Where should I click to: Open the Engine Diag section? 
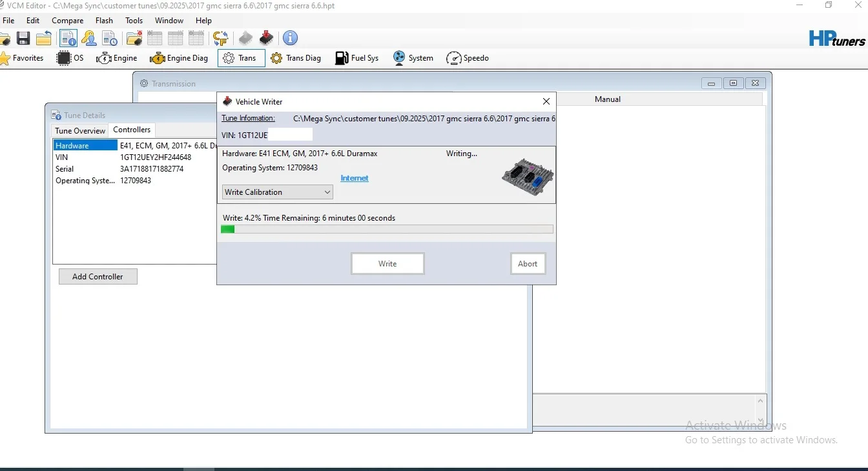[179, 58]
